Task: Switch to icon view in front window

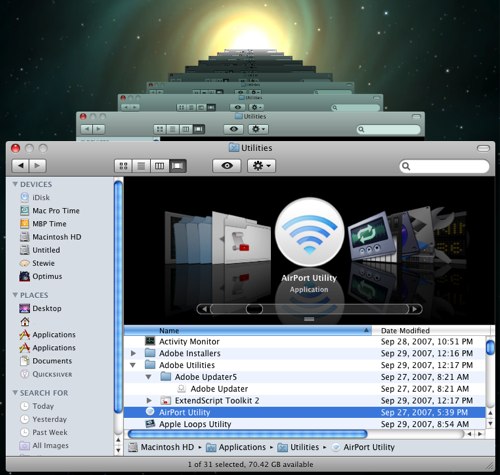Action: (123, 166)
